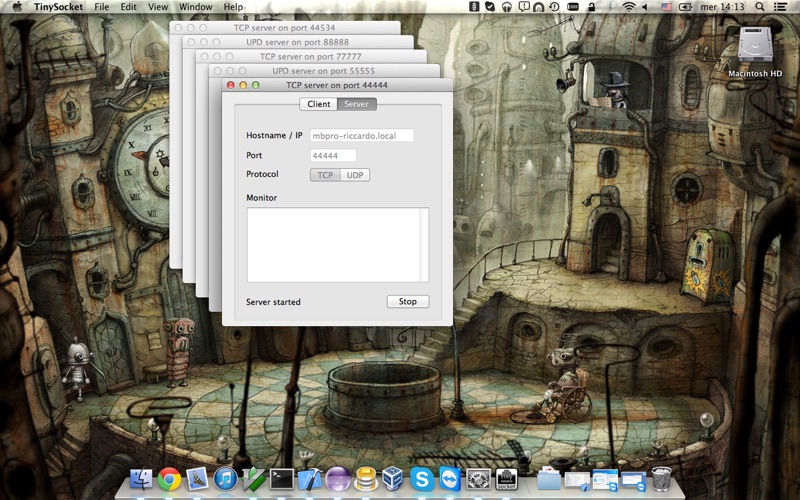
Task: Launch TeamViewer from the dock
Action: point(450,480)
